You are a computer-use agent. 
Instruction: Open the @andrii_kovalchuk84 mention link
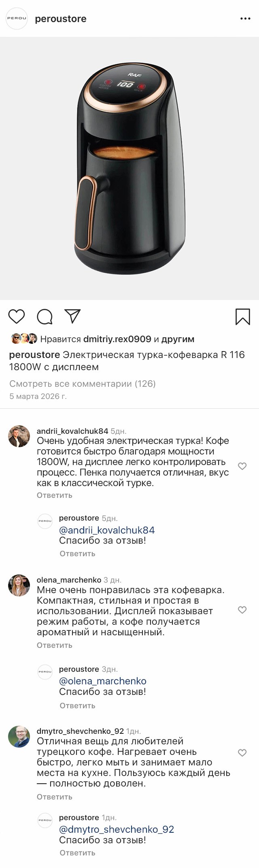tap(107, 530)
